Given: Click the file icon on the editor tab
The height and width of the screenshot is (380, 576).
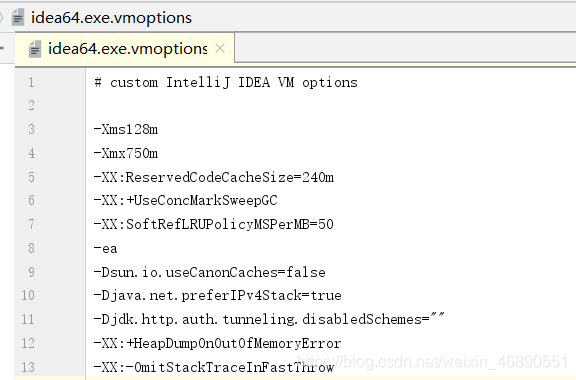Looking at the screenshot, I should [x=35, y=49].
